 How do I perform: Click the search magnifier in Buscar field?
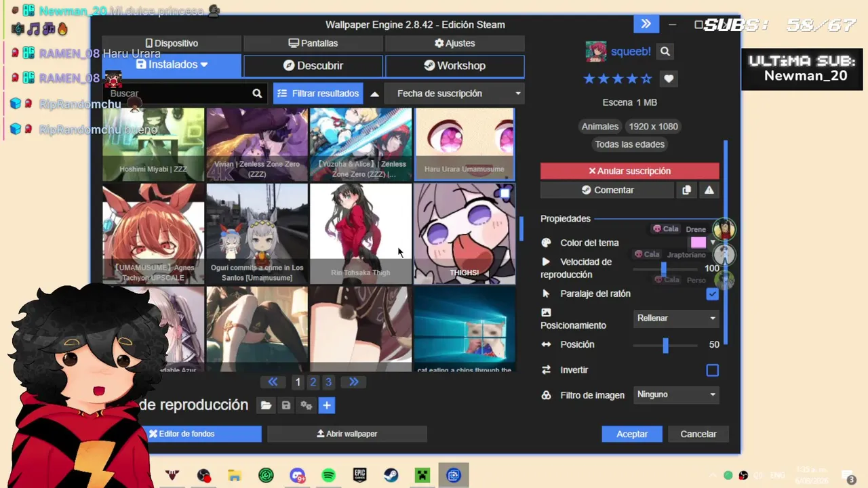(x=257, y=94)
